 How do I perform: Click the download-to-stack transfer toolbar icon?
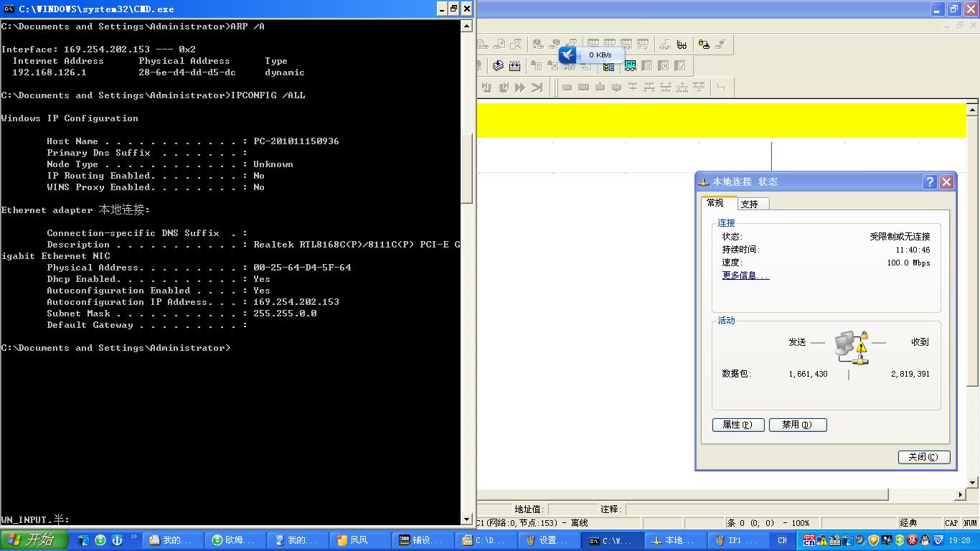click(x=498, y=66)
